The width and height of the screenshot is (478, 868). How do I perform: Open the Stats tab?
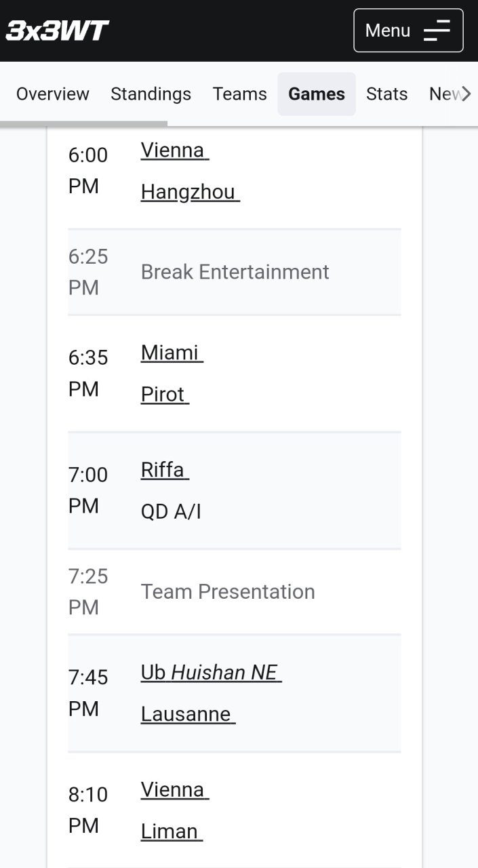click(x=386, y=94)
